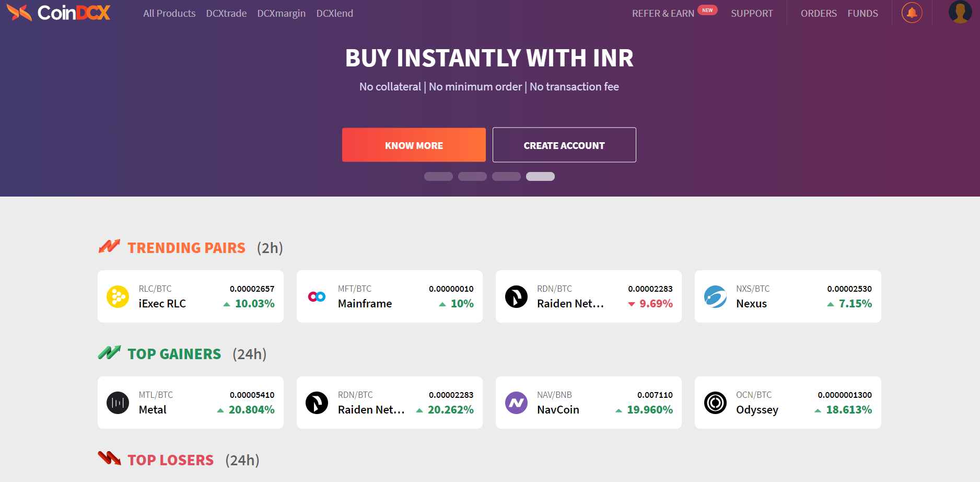Open the notifications bell

coord(912,13)
